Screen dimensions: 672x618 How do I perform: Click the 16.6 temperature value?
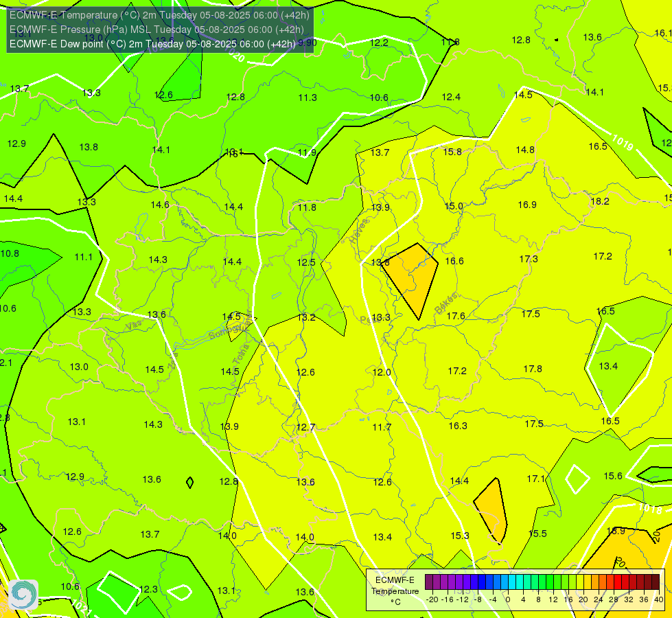tap(454, 261)
